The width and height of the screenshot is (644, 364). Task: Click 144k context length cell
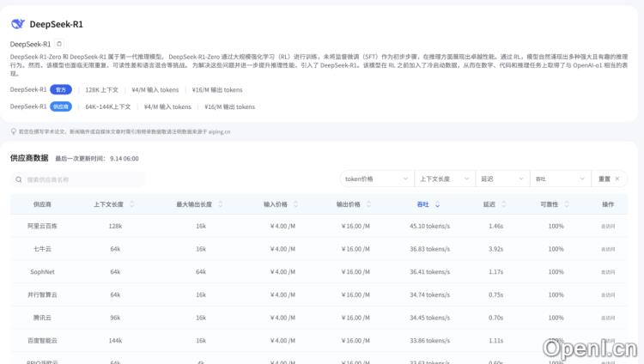tap(115, 341)
